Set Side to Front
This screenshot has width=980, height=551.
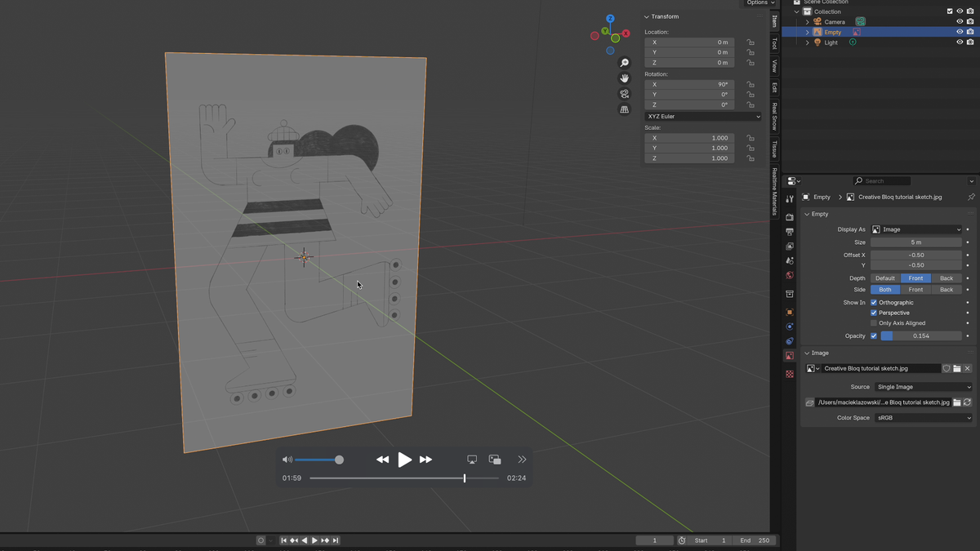(915, 289)
